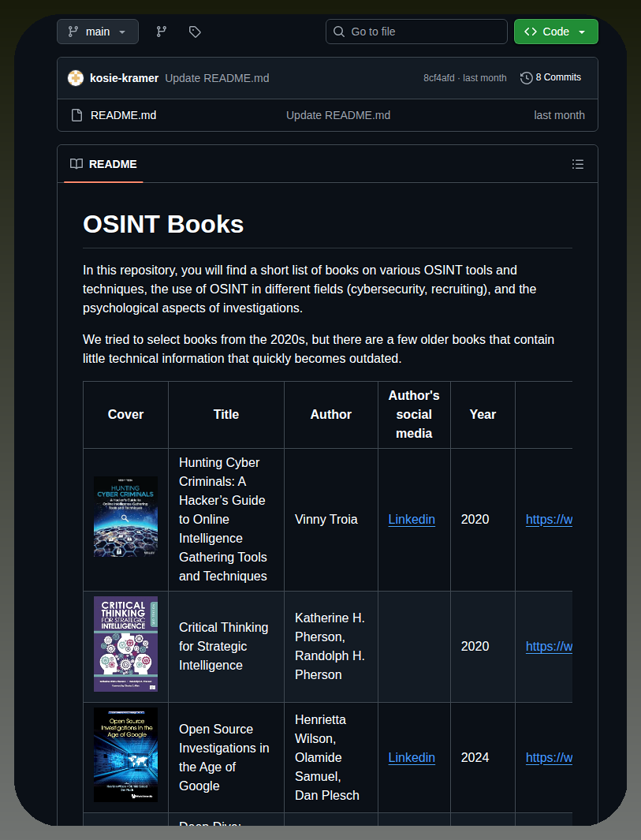Select the Open Source Investigations title cell
This screenshot has width=641, height=840.
(x=226, y=757)
